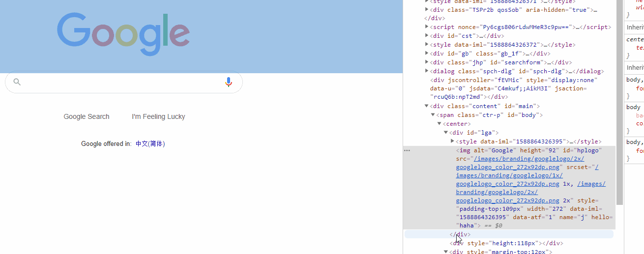This screenshot has height=254, width=644.
Task: Collapse the div class content id main node
Action: (427, 106)
